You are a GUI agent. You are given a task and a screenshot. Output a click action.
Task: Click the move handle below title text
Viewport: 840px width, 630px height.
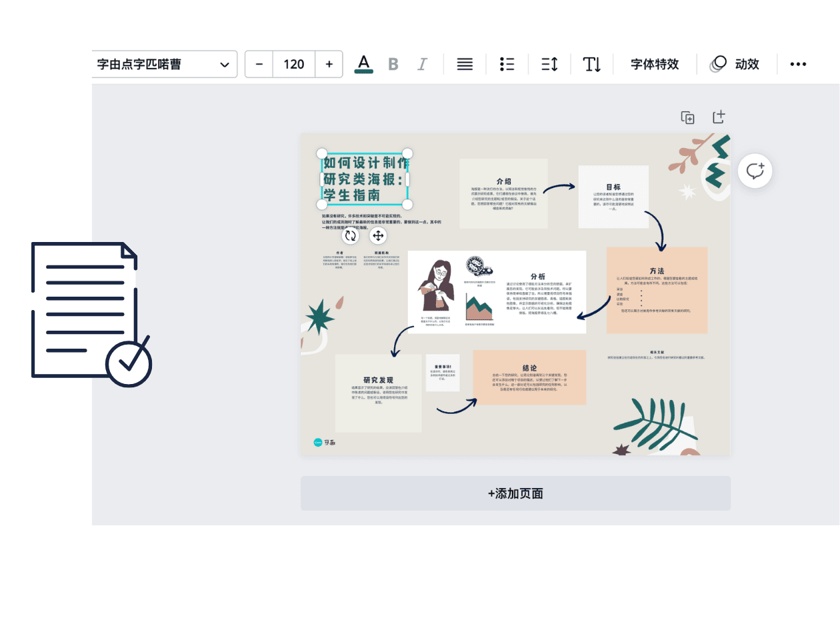coord(378,235)
